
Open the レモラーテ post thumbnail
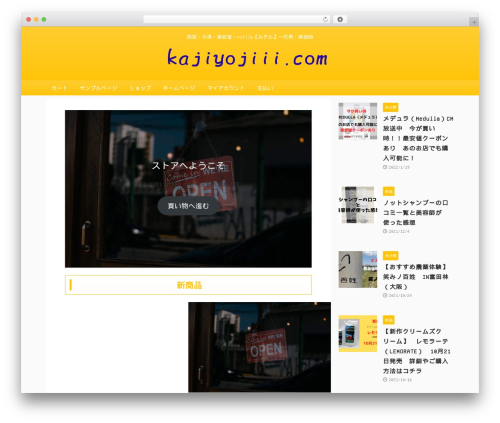click(358, 333)
